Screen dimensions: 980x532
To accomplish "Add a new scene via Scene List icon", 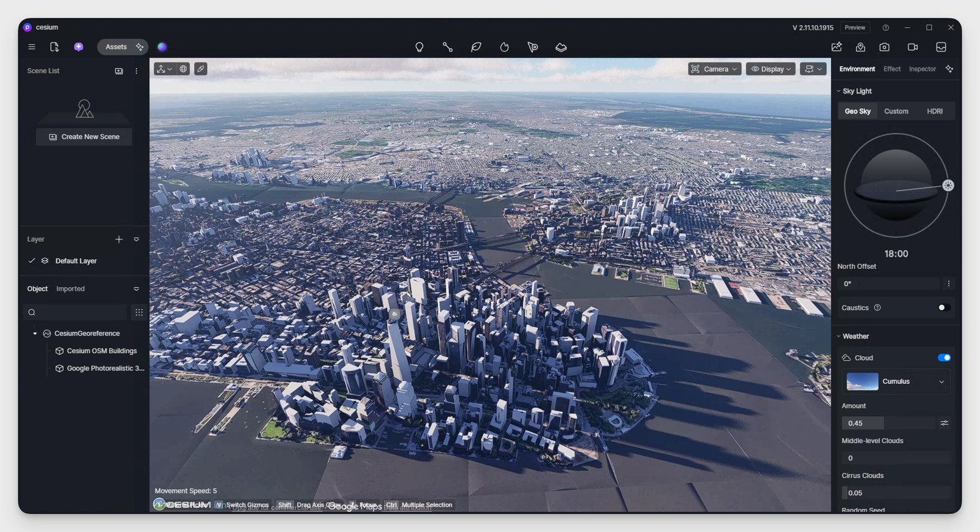I will 119,71.
